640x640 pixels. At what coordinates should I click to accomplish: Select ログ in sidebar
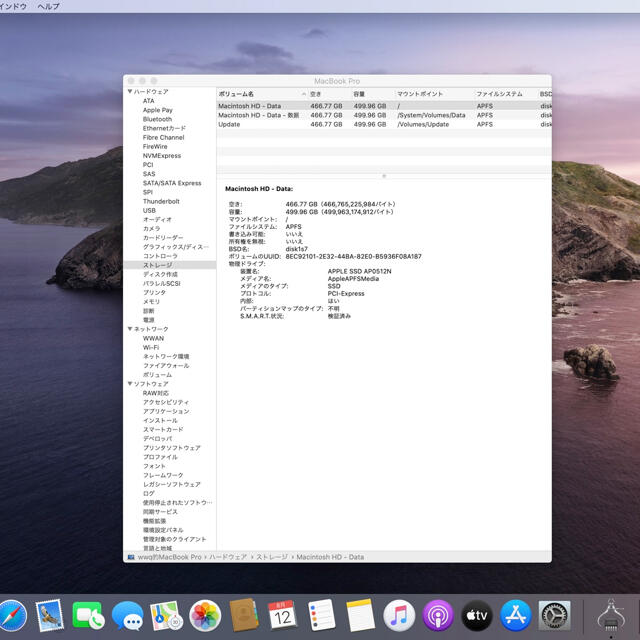coord(149,493)
